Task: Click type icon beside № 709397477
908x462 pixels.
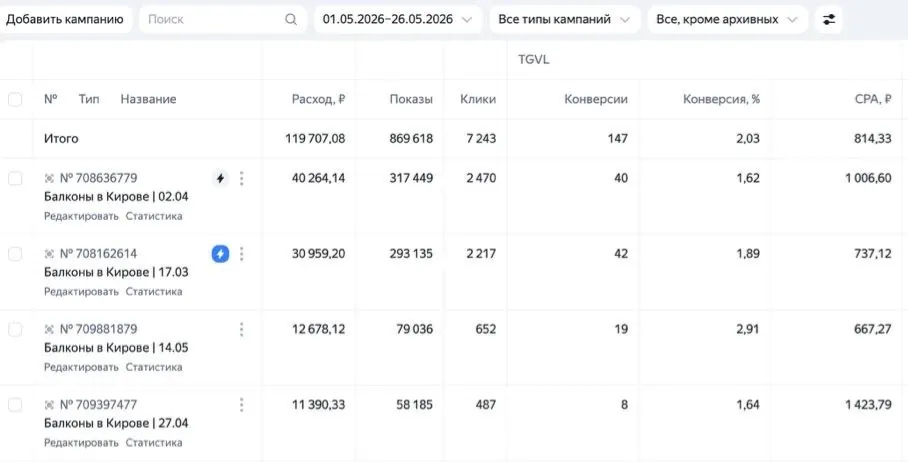Action: 49,405
